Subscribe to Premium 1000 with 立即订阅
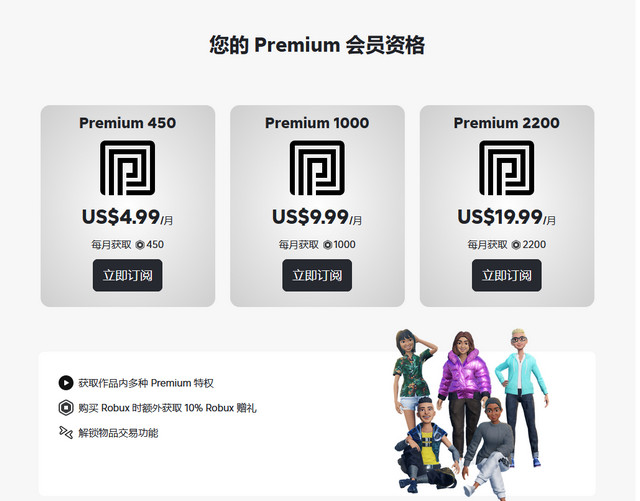Screen dimensions: 640x501 (x=317, y=275)
